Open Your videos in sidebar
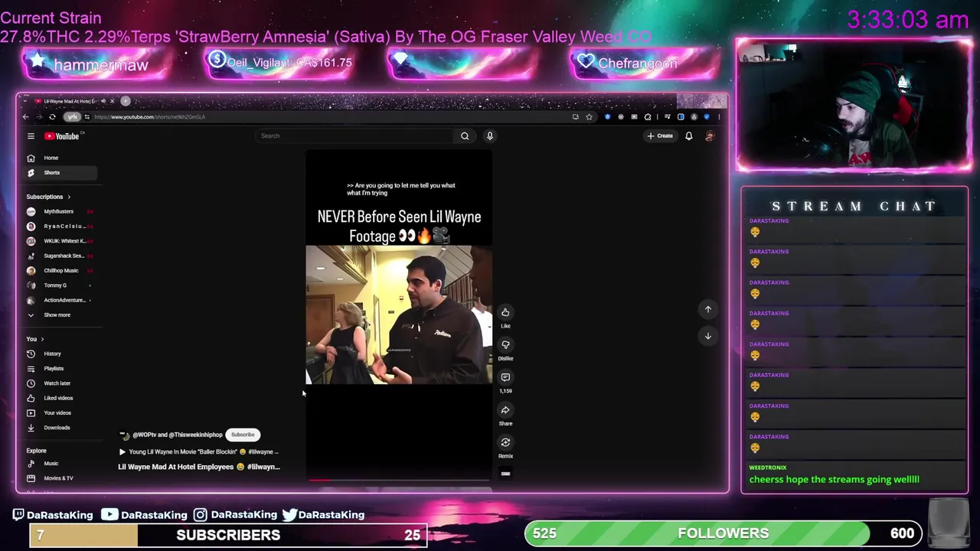The image size is (980, 551). point(60,413)
